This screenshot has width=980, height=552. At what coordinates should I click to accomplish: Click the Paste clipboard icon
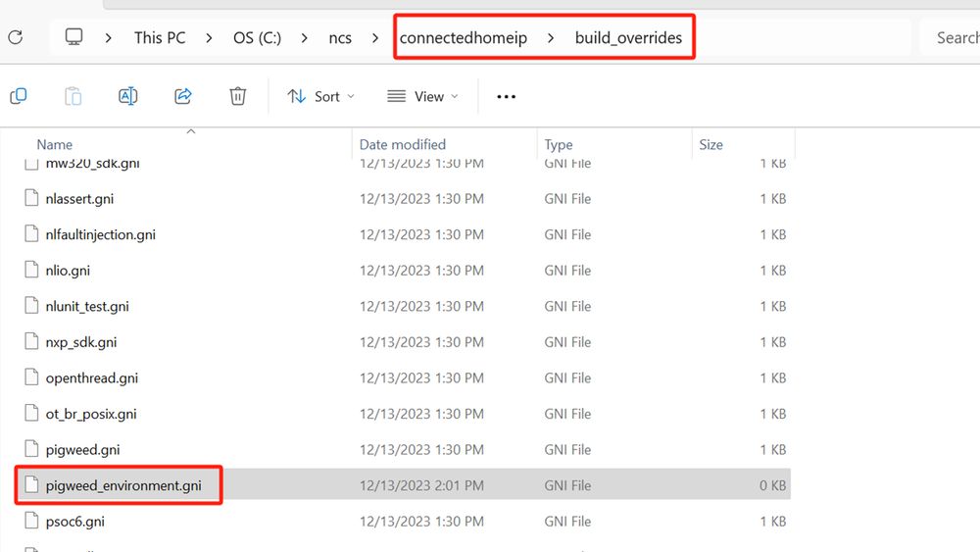[73, 96]
